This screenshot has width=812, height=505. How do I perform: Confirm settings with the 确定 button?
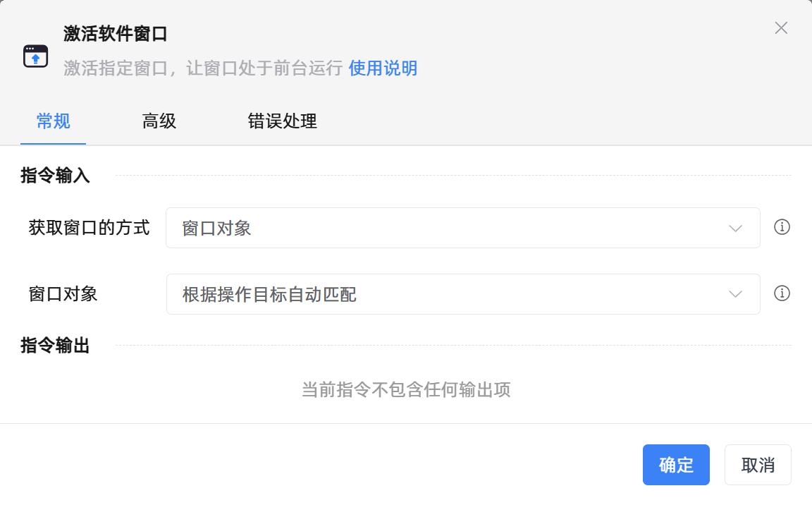pyautogui.click(x=675, y=464)
